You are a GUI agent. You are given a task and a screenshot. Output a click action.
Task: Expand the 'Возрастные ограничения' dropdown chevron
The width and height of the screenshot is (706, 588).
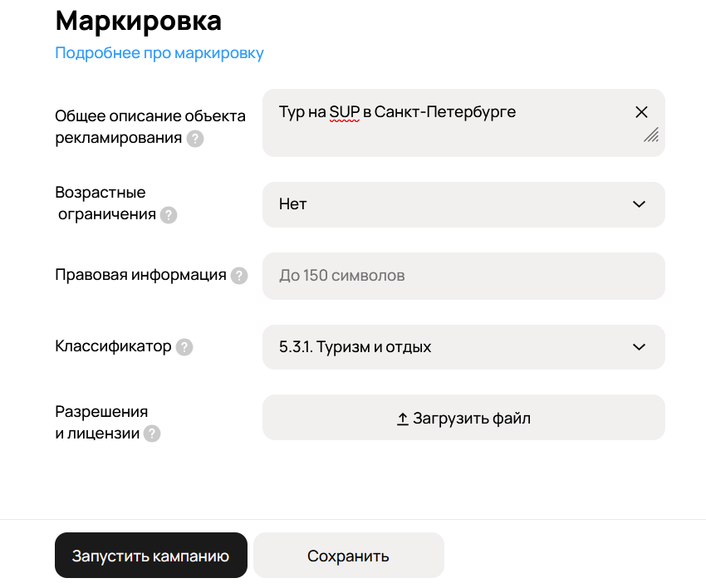point(639,204)
